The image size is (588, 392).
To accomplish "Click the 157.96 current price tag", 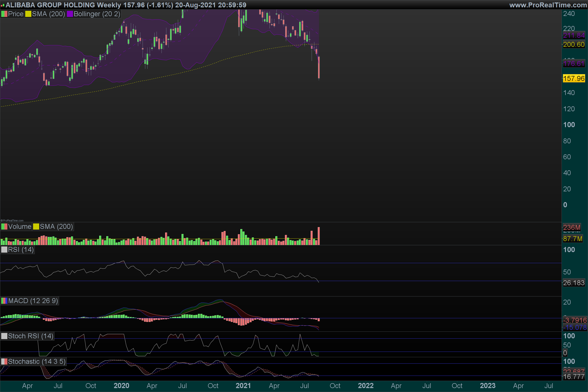I will [574, 78].
